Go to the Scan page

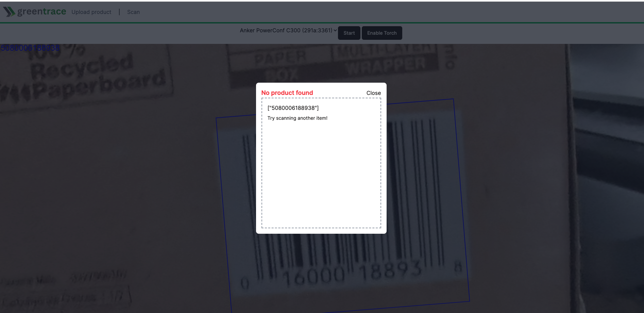133,12
